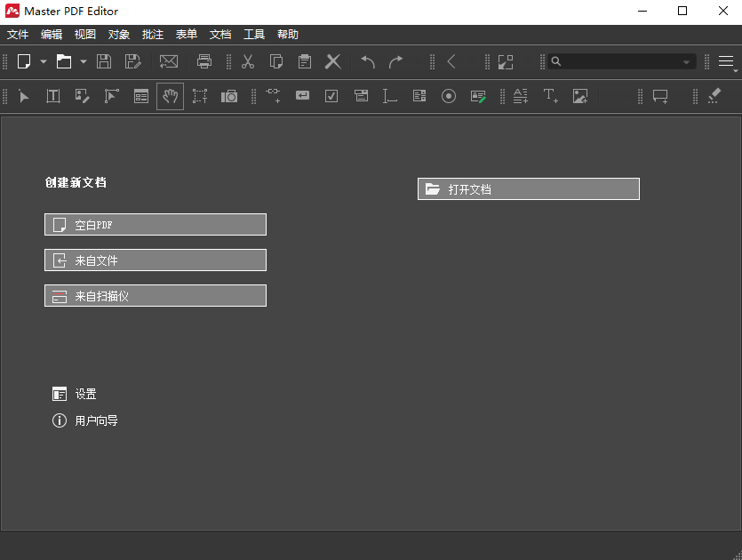
Task: Open the Open File dropdown arrow
Action: click(x=83, y=61)
